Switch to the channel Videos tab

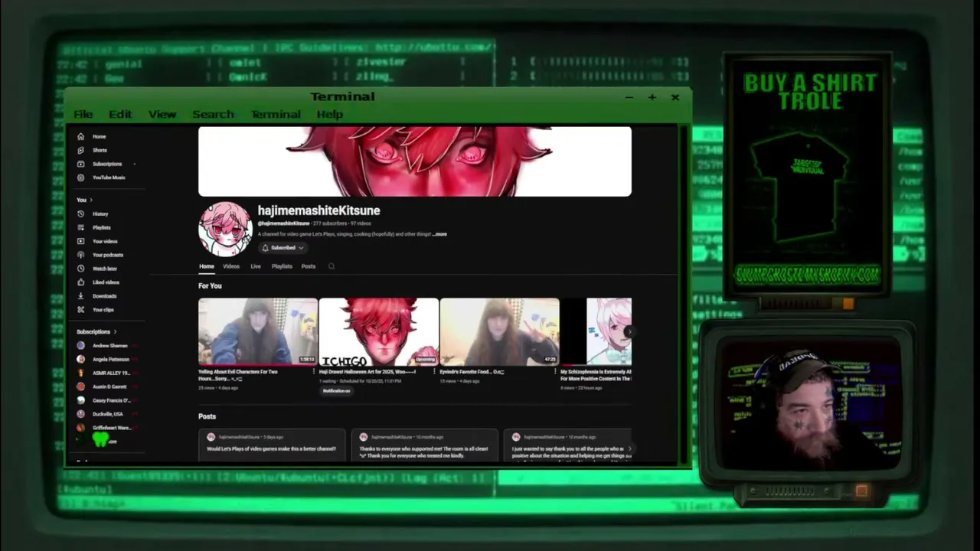point(231,266)
